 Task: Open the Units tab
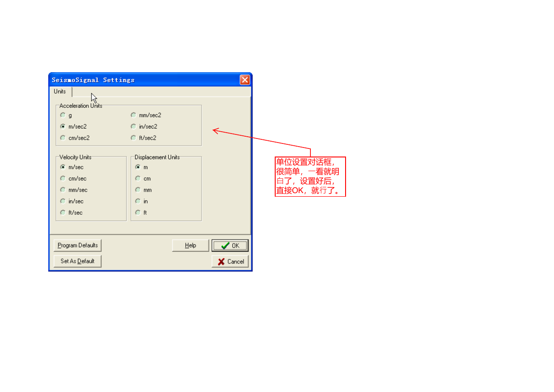(60, 92)
